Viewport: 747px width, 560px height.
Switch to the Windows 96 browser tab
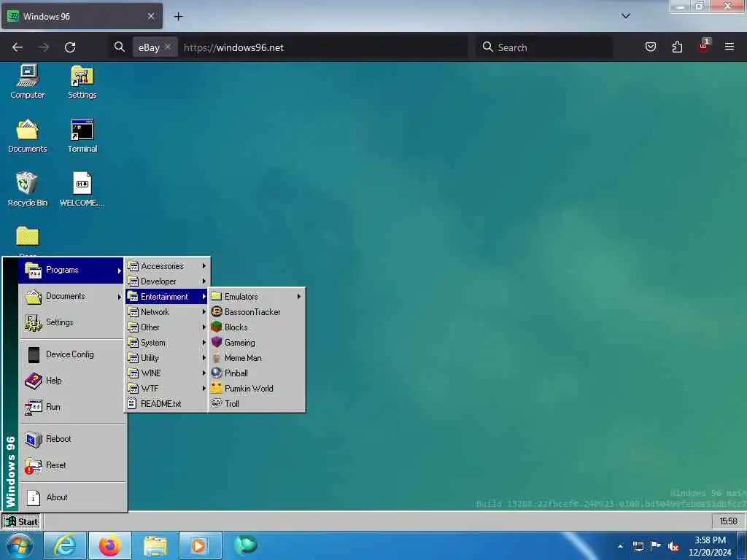pos(82,16)
